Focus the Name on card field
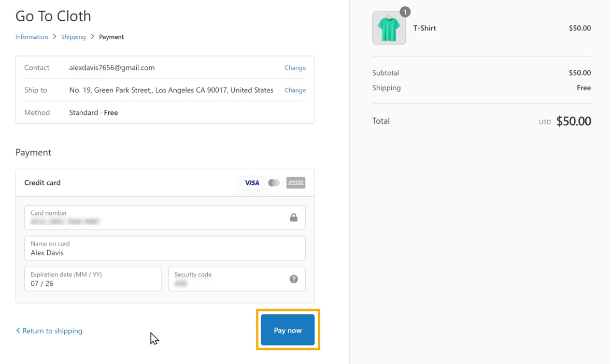Screen dimensions: 610x364 [165, 248]
